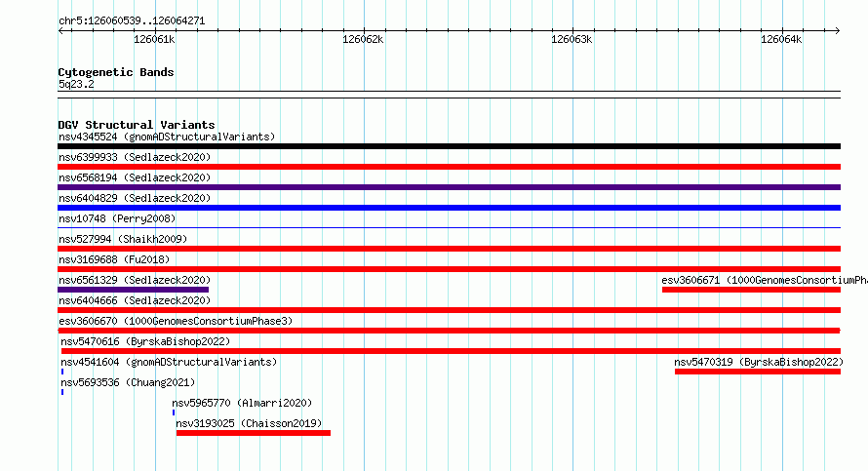
Task: Click the DGV Structural Variants track heading
Action: tap(137, 125)
